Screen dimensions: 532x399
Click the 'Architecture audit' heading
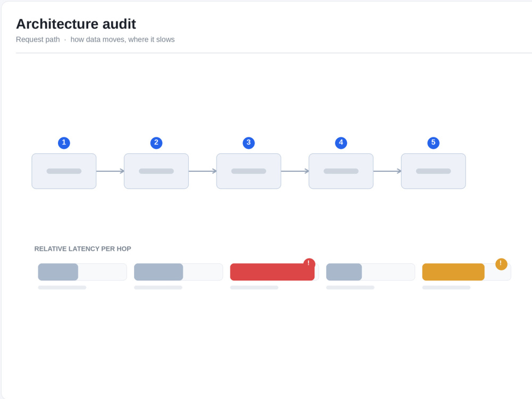click(x=76, y=24)
